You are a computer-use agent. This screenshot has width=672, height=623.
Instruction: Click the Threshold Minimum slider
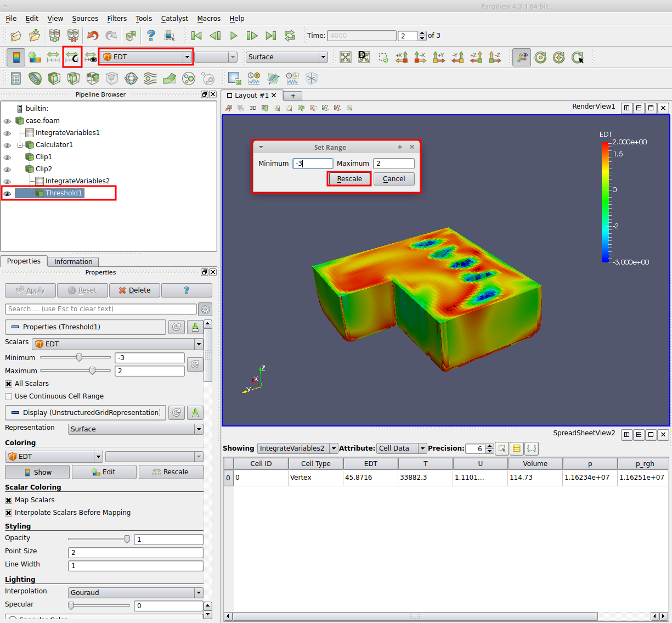(x=79, y=357)
